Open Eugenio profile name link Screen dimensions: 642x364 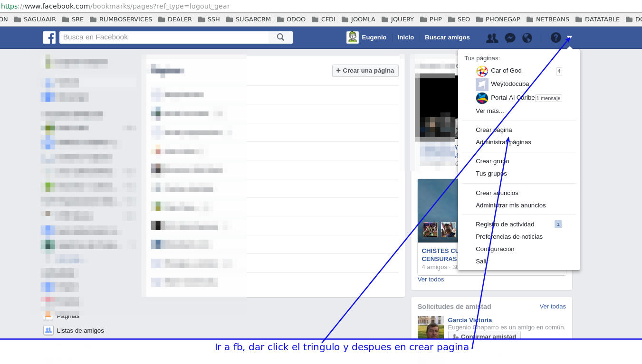coord(374,37)
